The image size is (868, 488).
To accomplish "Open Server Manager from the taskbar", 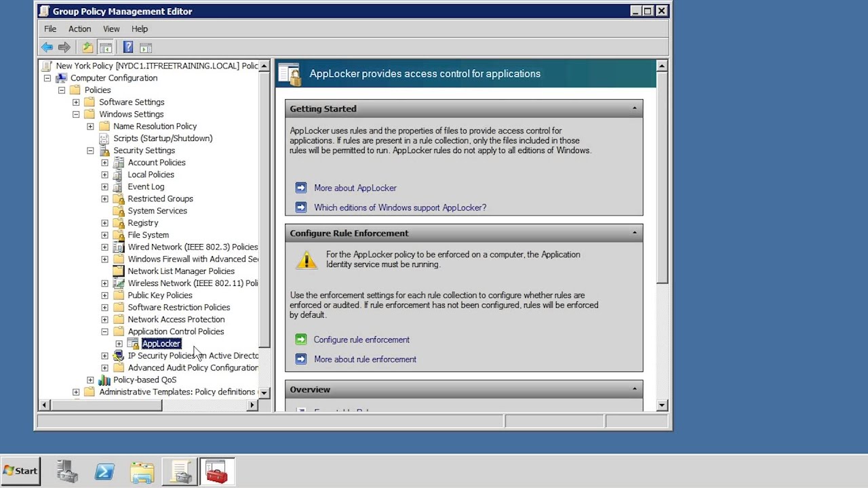I will click(68, 471).
